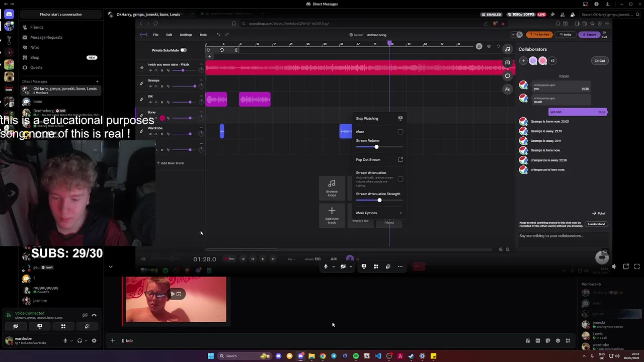Expand the +2 collaborators badge

tap(552, 61)
